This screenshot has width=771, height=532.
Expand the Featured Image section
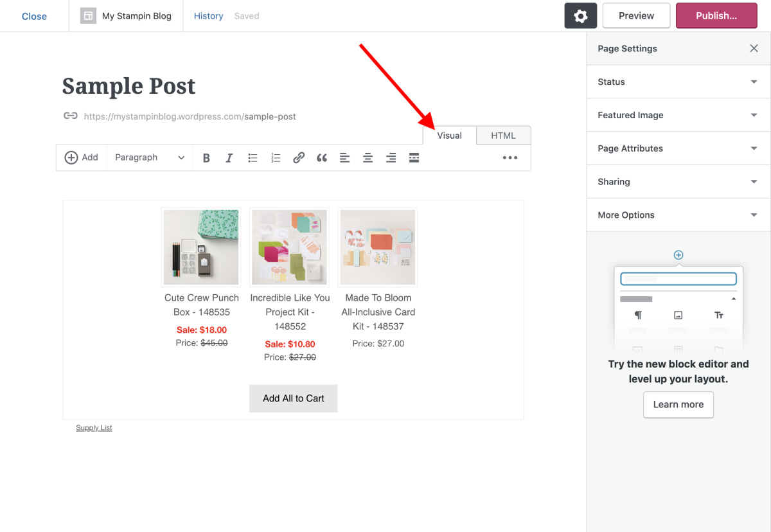coord(678,115)
